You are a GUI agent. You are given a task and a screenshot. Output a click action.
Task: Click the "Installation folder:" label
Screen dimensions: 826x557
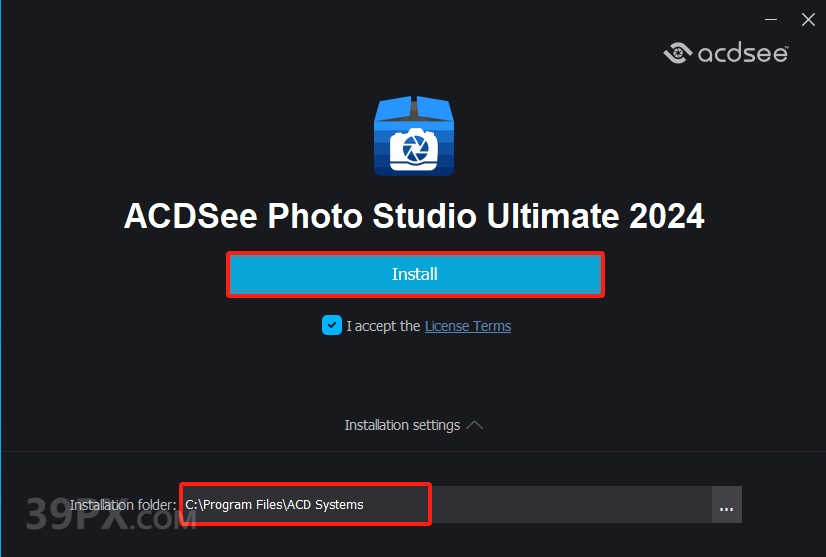pyautogui.click(x=123, y=505)
